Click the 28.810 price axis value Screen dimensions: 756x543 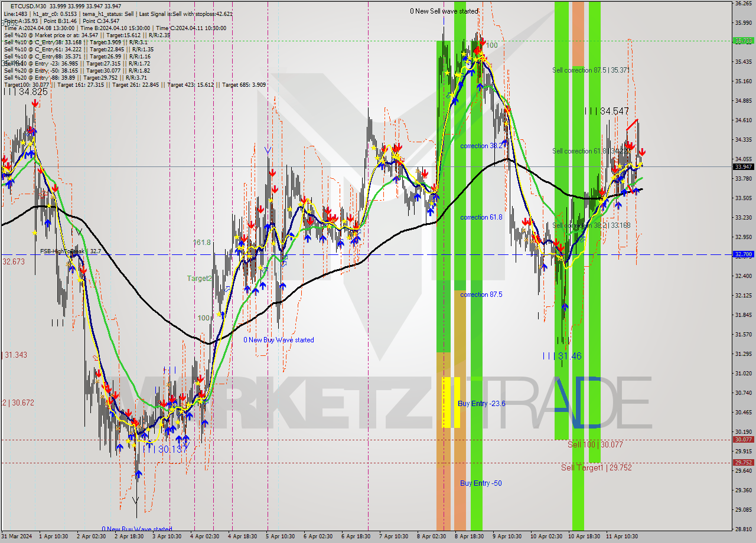[743, 529]
